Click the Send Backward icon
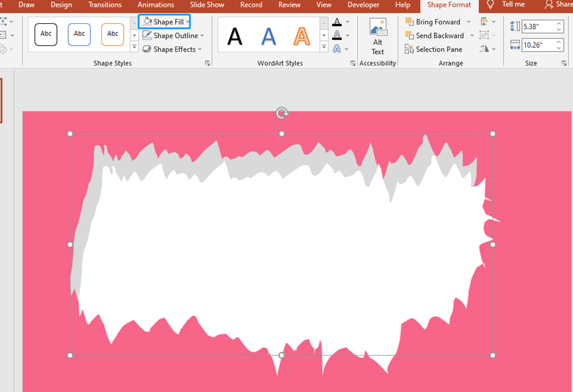This screenshot has height=392, width=573. coord(409,36)
